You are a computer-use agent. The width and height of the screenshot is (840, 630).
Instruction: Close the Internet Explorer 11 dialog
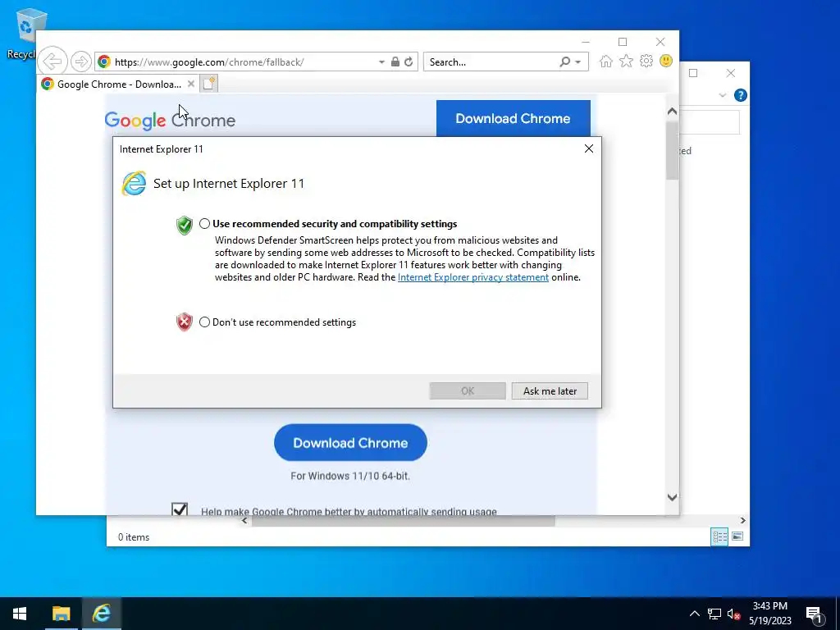click(589, 148)
